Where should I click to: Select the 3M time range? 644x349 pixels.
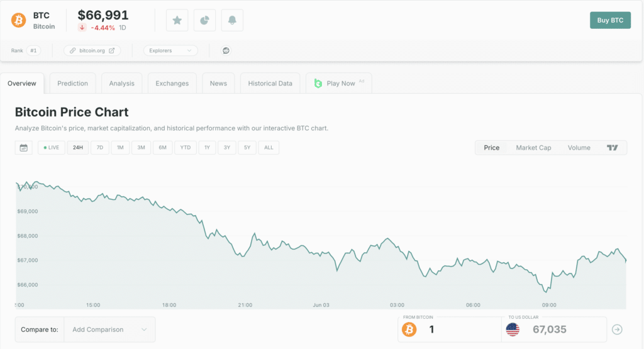(142, 148)
